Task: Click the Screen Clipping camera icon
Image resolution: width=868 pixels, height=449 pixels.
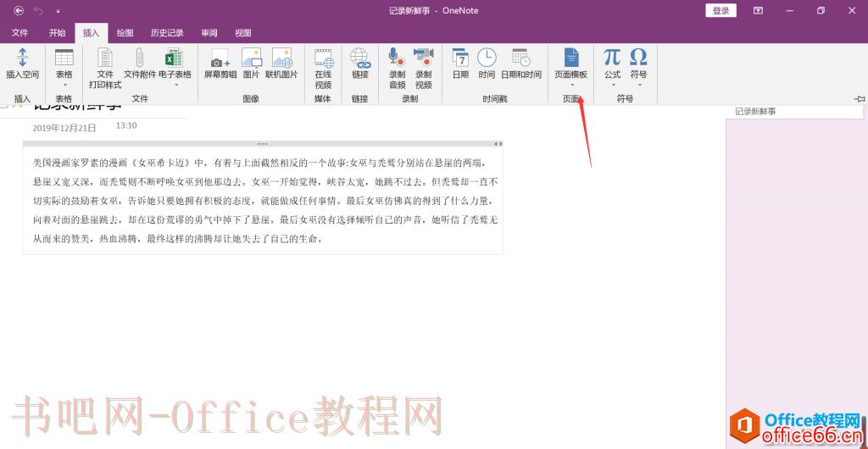Action: 220,58
